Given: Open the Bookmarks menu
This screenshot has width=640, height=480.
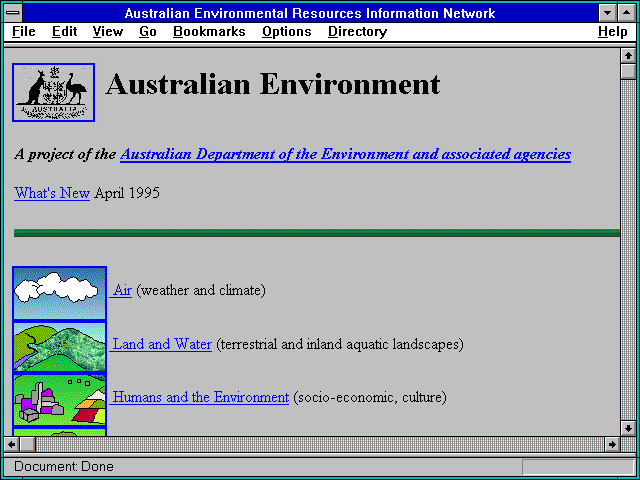Looking at the screenshot, I should pyautogui.click(x=209, y=31).
